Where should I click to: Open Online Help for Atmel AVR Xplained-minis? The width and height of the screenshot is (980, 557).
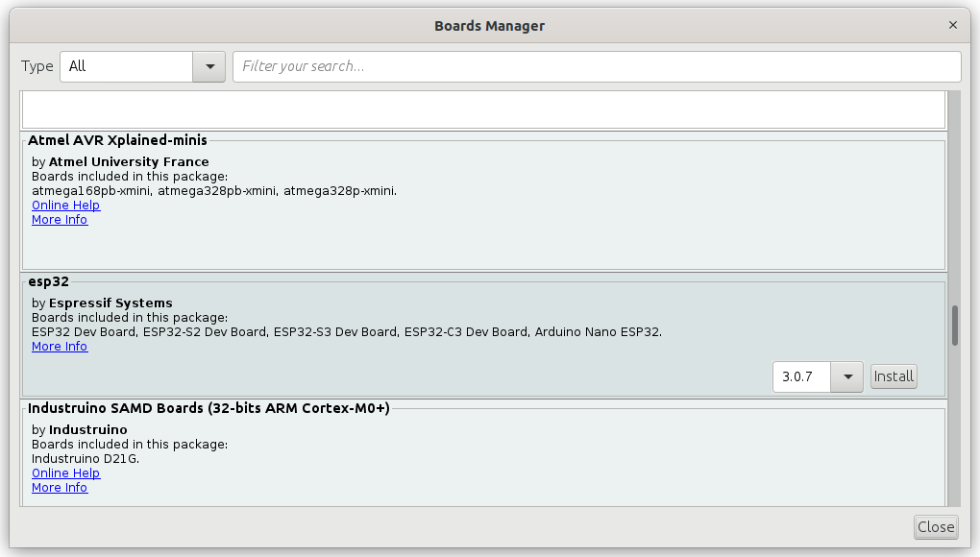[65, 205]
